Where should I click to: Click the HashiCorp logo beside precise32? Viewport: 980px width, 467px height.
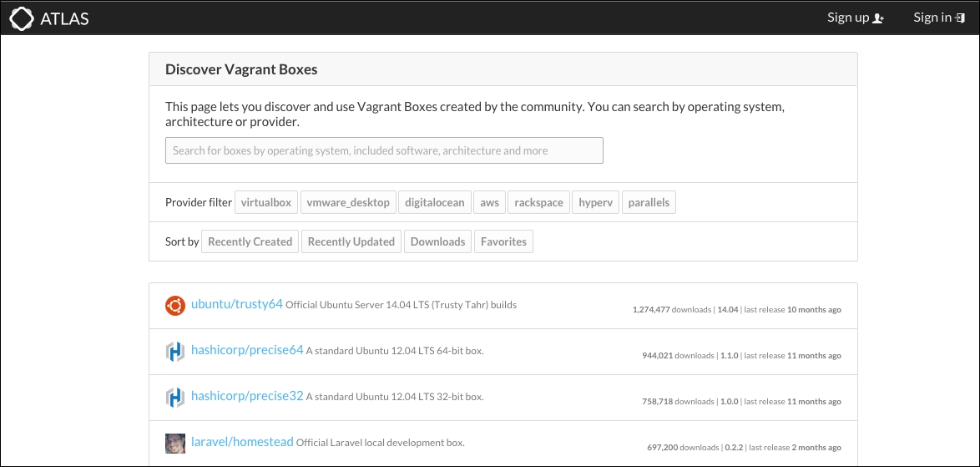tap(175, 397)
